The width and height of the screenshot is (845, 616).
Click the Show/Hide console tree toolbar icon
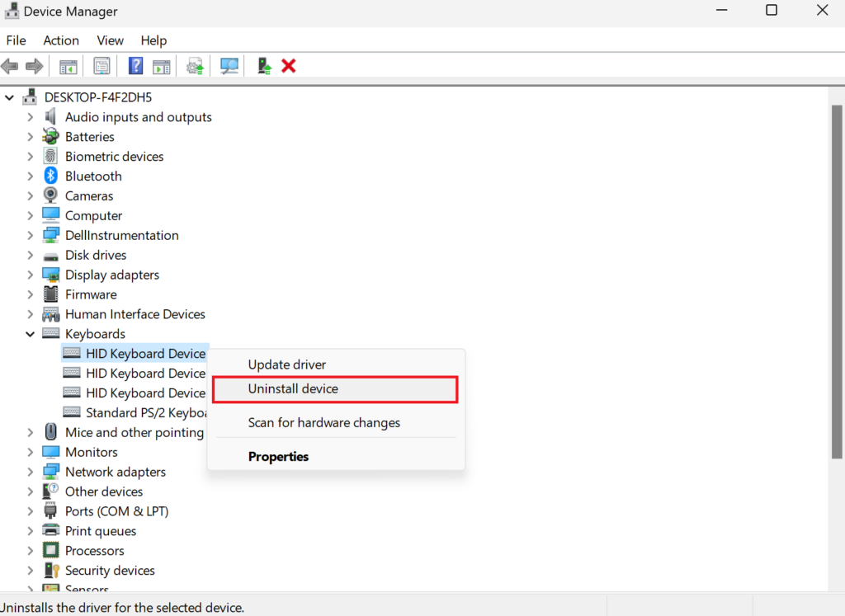tap(68, 66)
